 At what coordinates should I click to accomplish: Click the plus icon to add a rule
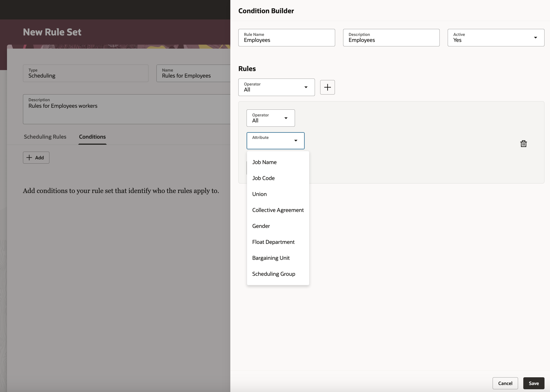tap(327, 87)
